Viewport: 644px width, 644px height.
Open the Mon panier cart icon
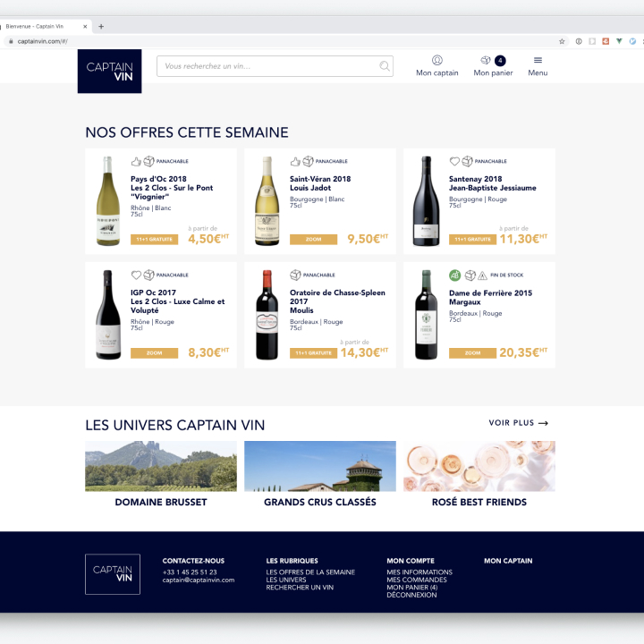[486, 61]
